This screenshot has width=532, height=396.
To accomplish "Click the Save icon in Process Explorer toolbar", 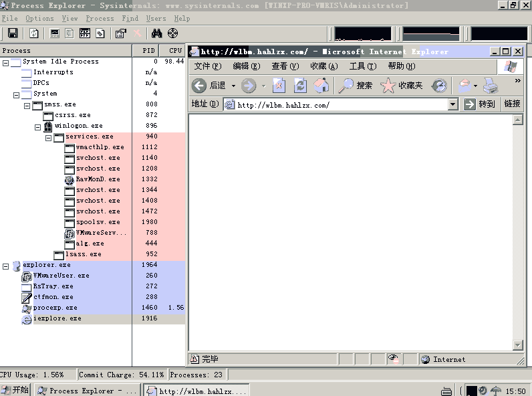I will (13, 33).
